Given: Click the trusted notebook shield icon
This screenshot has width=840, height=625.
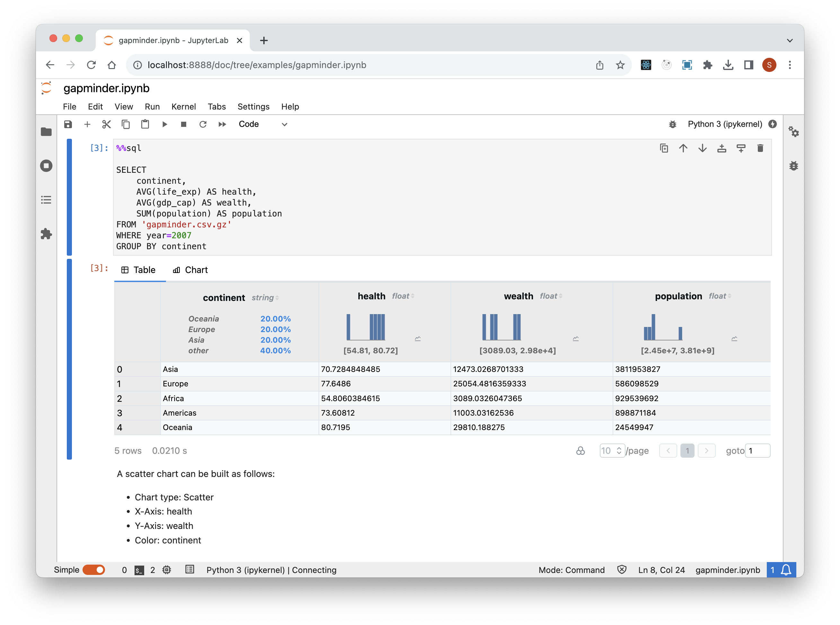Looking at the screenshot, I should pyautogui.click(x=622, y=570).
